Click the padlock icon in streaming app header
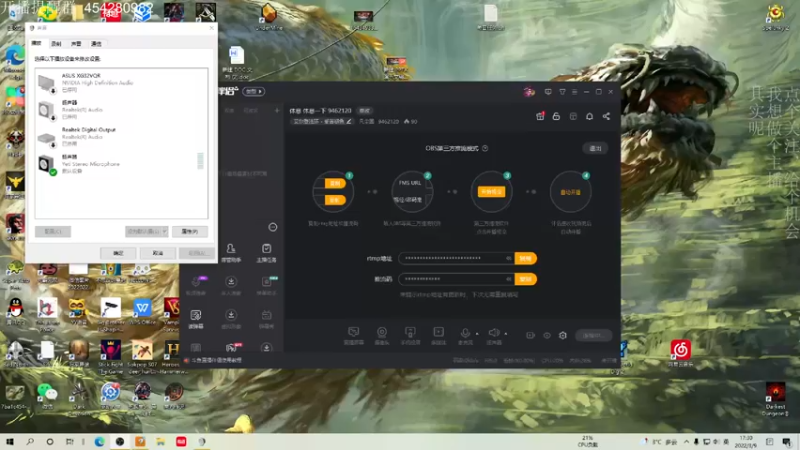Viewport: 800px width, 450px height. [556, 116]
